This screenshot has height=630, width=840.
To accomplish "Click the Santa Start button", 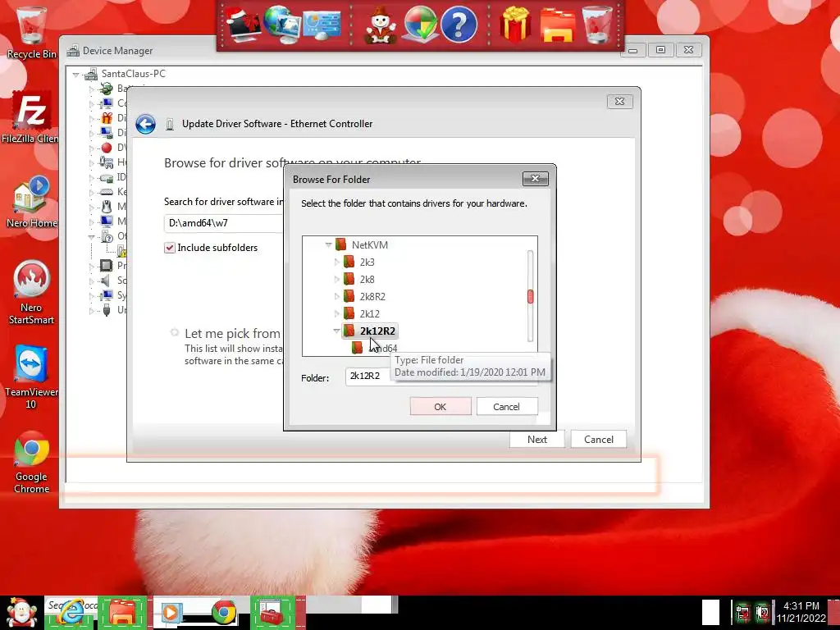I will [x=21, y=612].
